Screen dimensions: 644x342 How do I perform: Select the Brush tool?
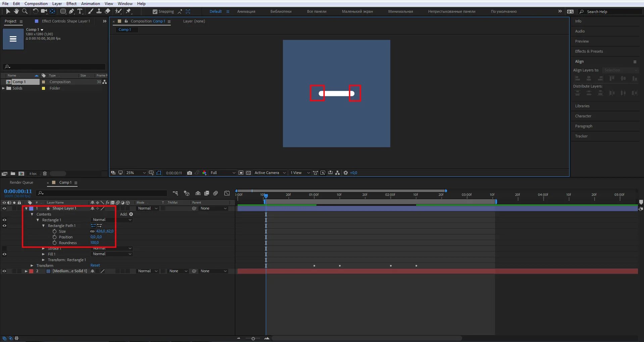point(91,11)
